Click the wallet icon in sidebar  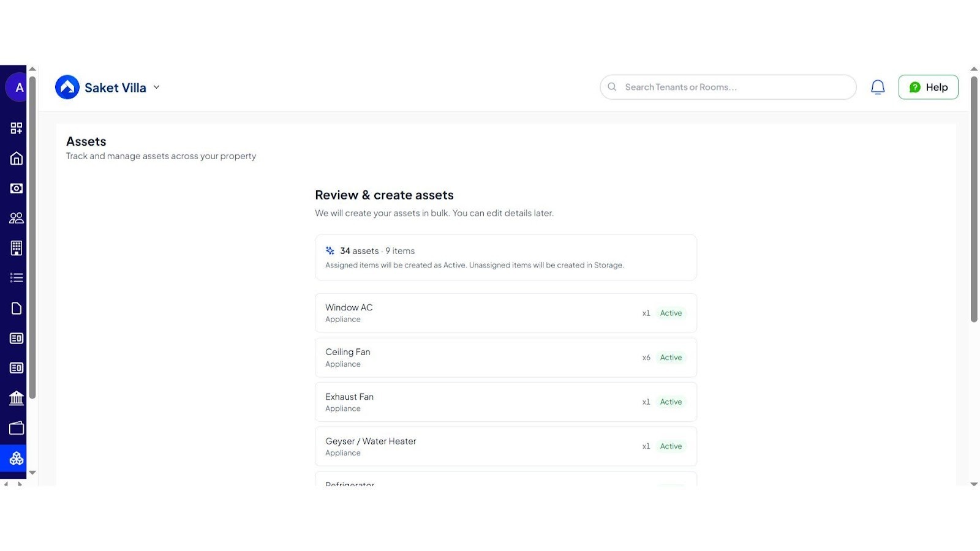[16, 428]
